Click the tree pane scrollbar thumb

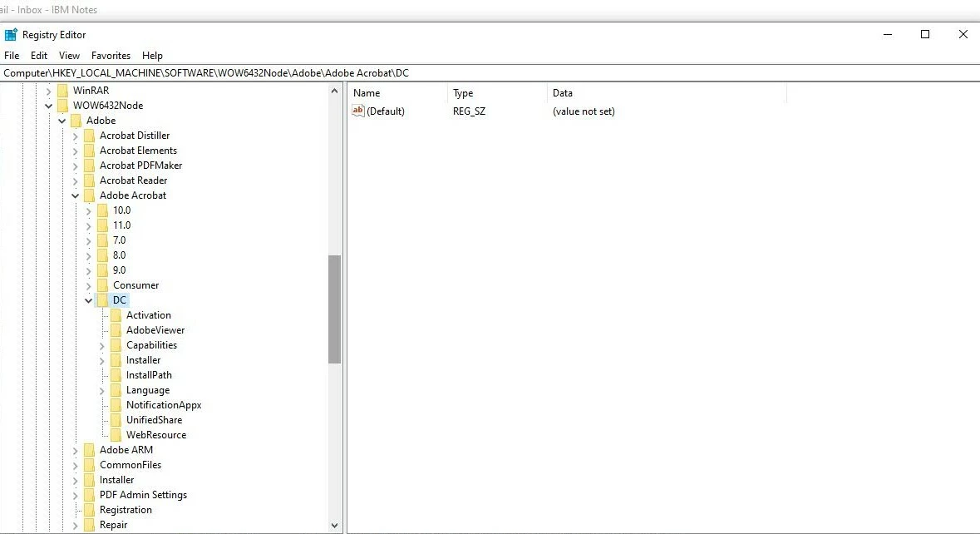coord(334,309)
